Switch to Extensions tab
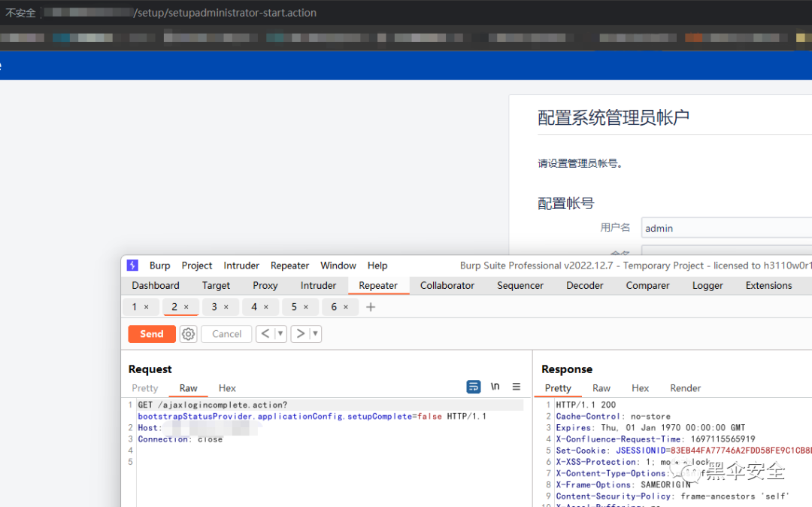The image size is (812, 507). point(768,285)
